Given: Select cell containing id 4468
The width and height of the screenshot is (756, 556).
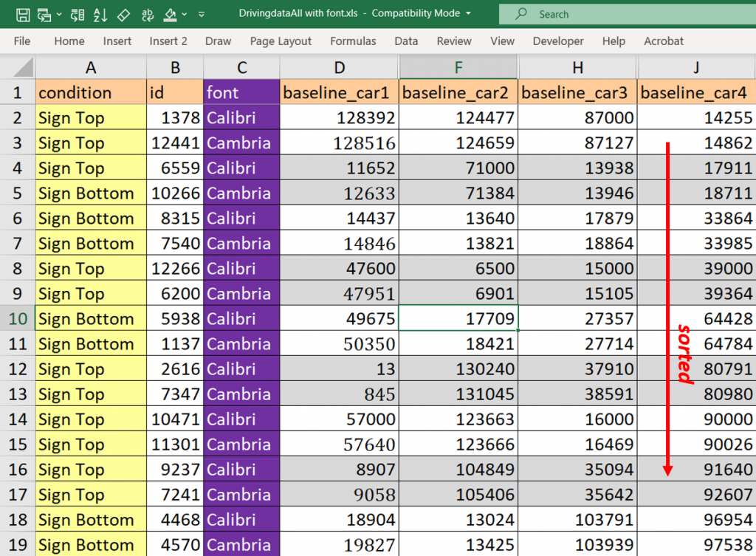Looking at the screenshot, I should pos(175,520).
